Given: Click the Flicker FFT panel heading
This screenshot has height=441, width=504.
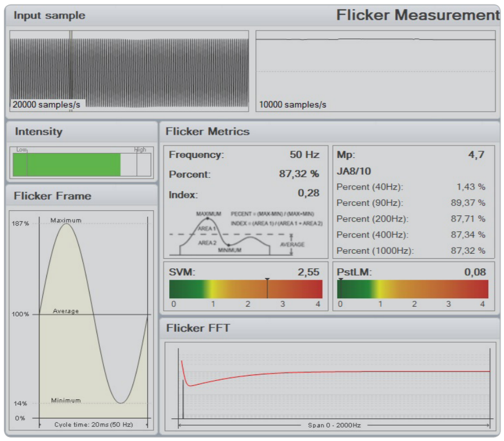Looking at the screenshot, I should click(198, 328).
